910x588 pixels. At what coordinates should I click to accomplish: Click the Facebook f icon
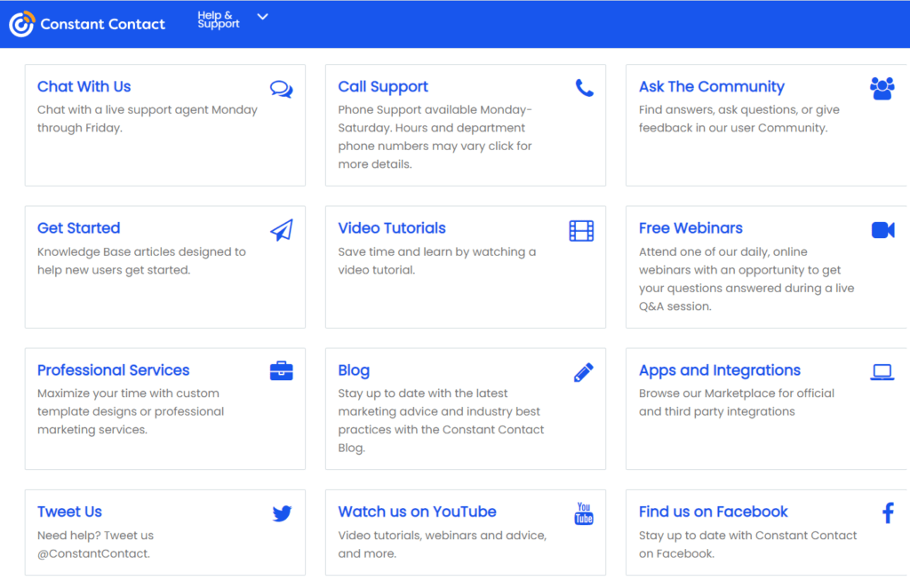(x=887, y=513)
